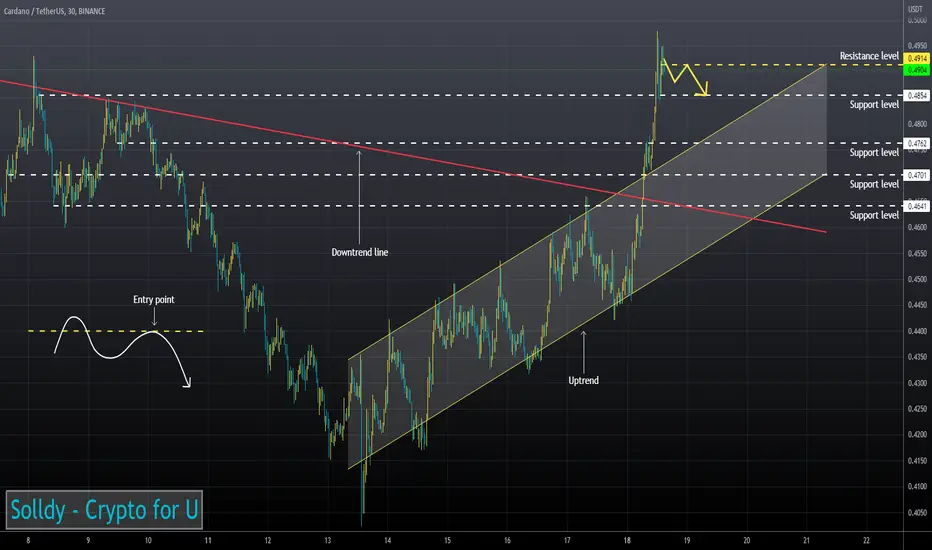Click date 14 on time axis
932x550 pixels.
[388, 540]
